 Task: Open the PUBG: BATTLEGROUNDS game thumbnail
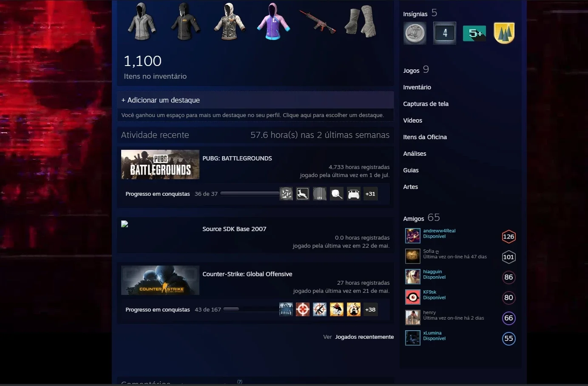coord(160,164)
